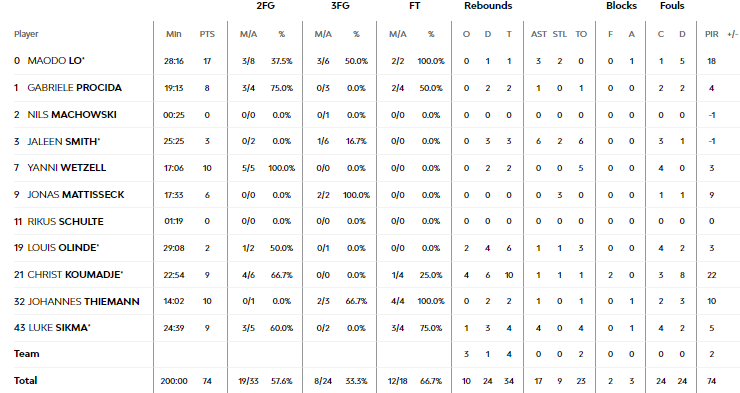Open Gabriele Procida player link

(75, 88)
